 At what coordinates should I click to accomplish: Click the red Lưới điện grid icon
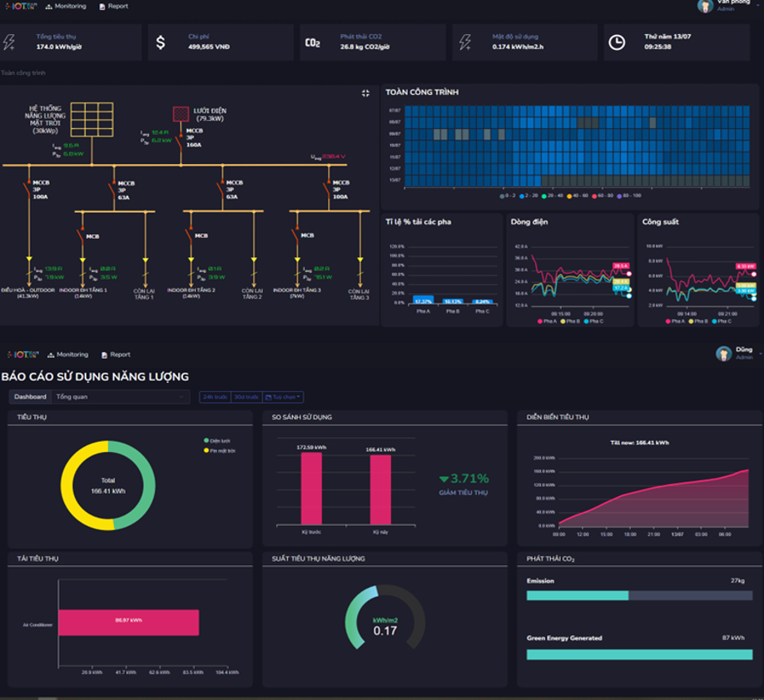click(181, 114)
